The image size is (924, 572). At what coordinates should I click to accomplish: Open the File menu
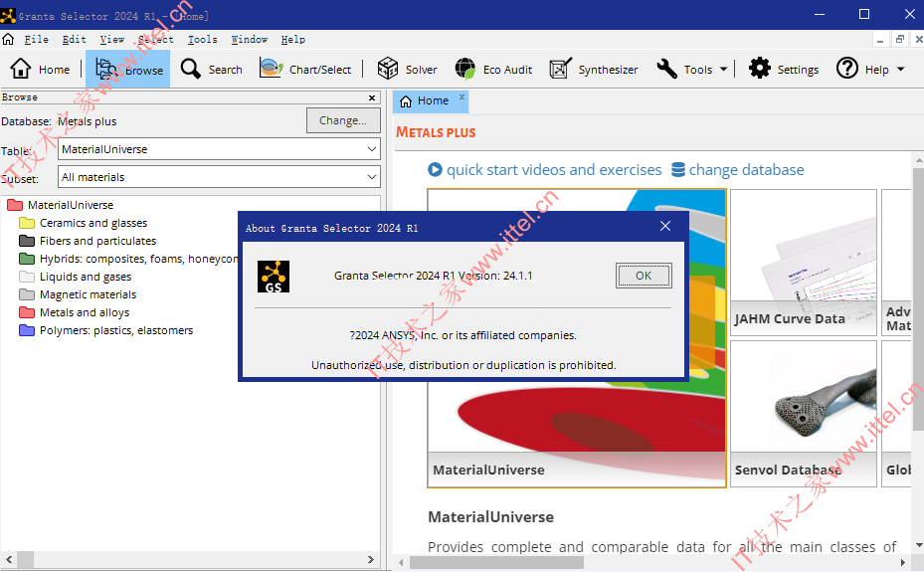coord(37,40)
